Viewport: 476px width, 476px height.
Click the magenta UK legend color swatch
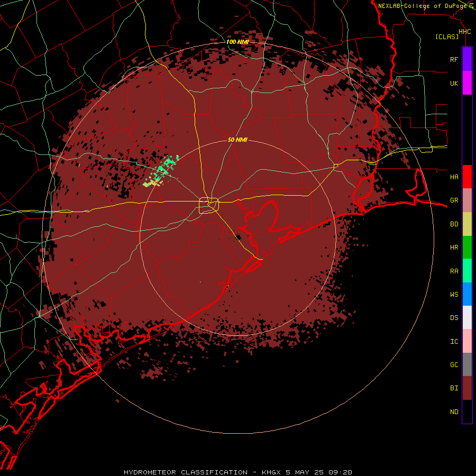tap(467, 83)
